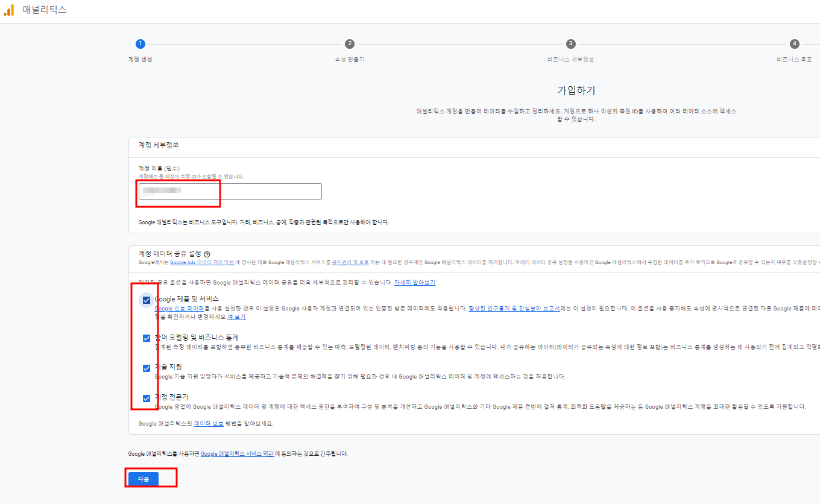Image resolution: width=820 pixels, height=504 pixels.
Task: Click the 다음 button to continue
Action: (143, 477)
